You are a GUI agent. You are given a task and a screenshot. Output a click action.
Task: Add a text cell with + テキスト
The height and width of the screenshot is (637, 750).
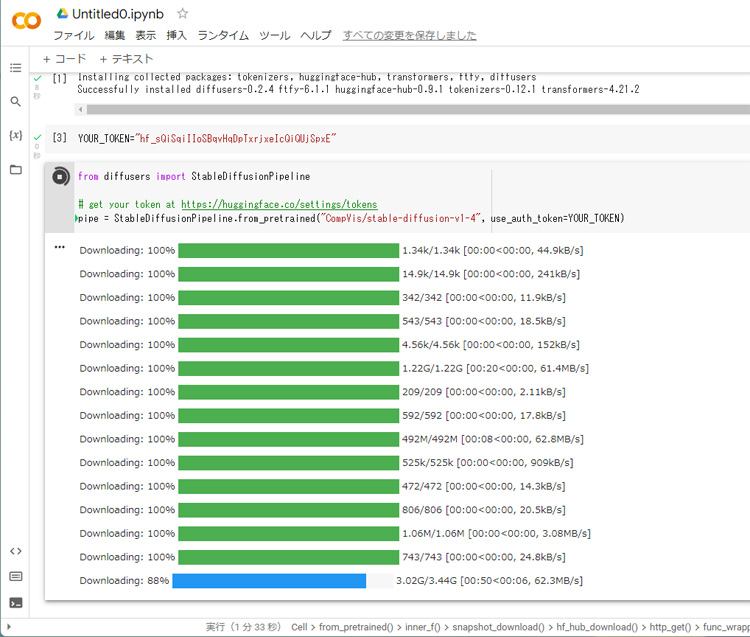(x=126, y=59)
